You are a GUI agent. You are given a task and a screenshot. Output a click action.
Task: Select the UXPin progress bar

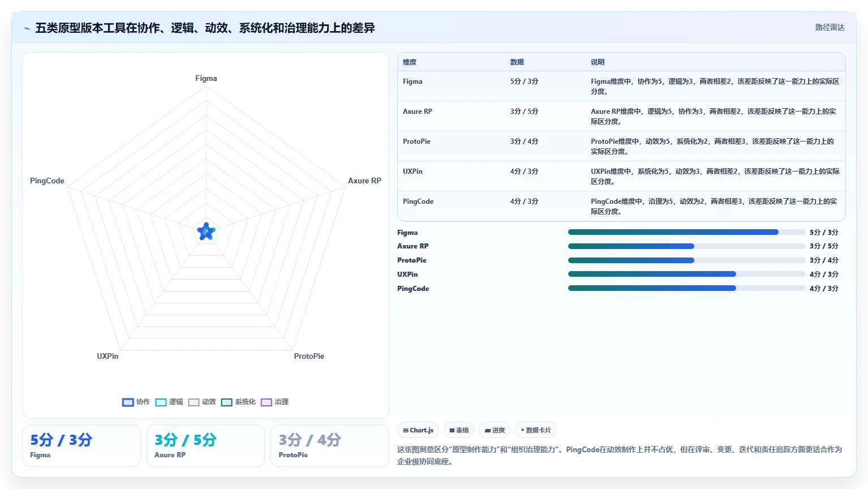click(686, 274)
